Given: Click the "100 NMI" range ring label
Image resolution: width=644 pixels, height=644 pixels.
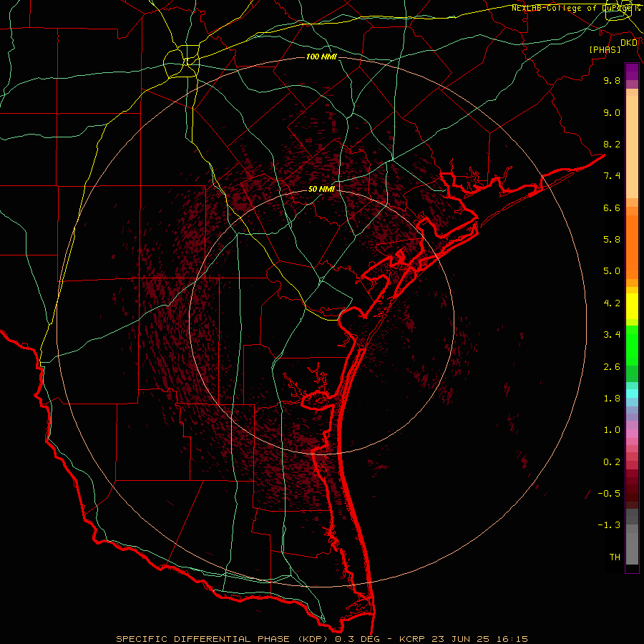Looking at the screenshot, I should coord(321,57).
